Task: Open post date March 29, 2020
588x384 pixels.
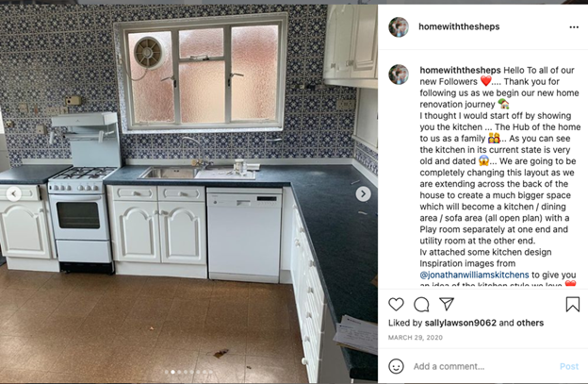Action: pyautogui.click(x=416, y=338)
